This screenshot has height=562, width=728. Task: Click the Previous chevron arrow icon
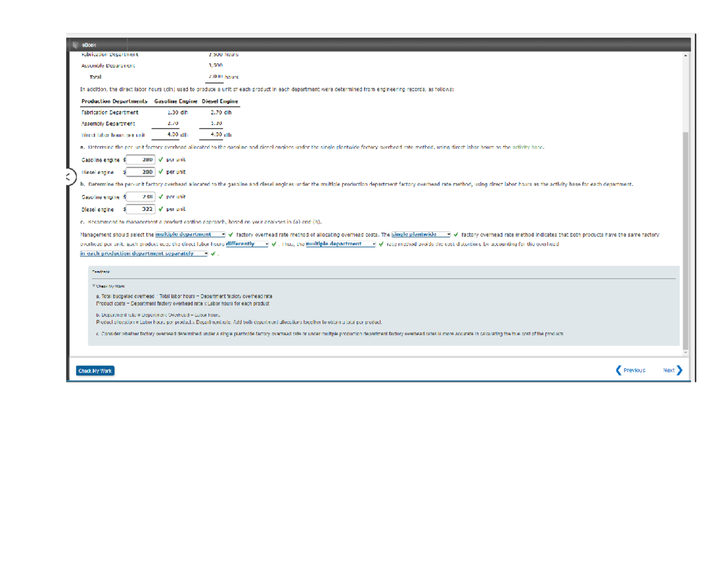coord(619,370)
